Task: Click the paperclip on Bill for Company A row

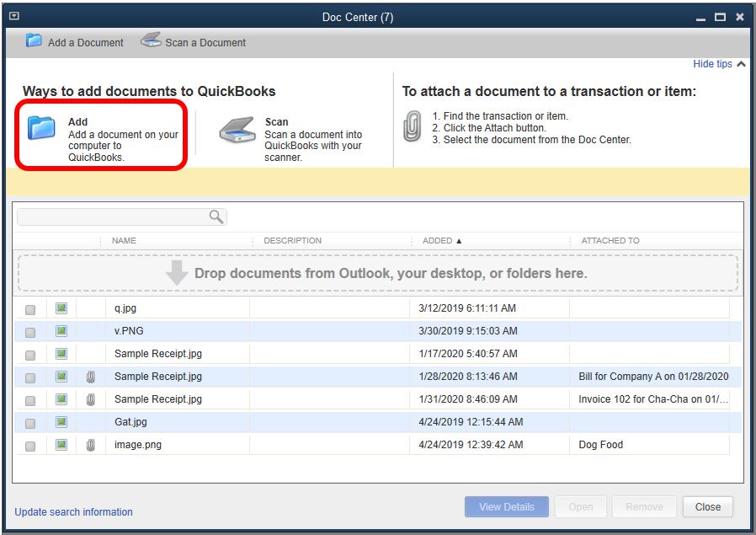Action: (90, 377)
